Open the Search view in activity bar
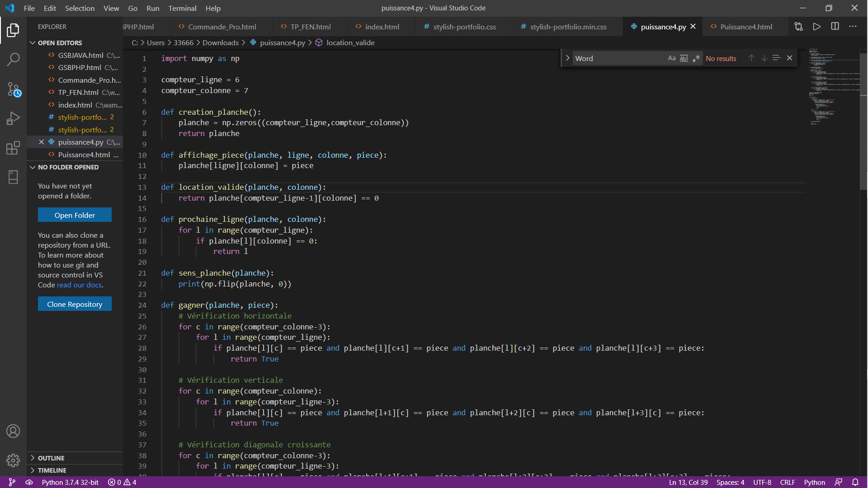This screenshot has height=488, width=868. (13, 59)
